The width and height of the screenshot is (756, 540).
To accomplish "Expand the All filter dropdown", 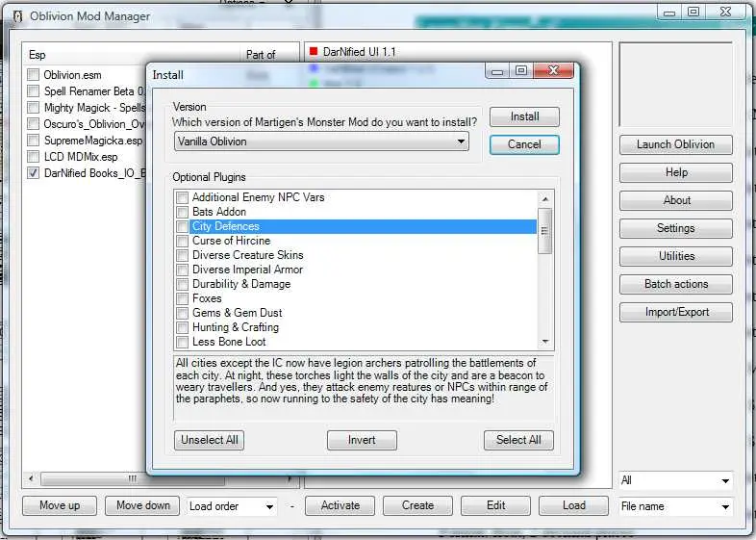I will pos(675,480).
